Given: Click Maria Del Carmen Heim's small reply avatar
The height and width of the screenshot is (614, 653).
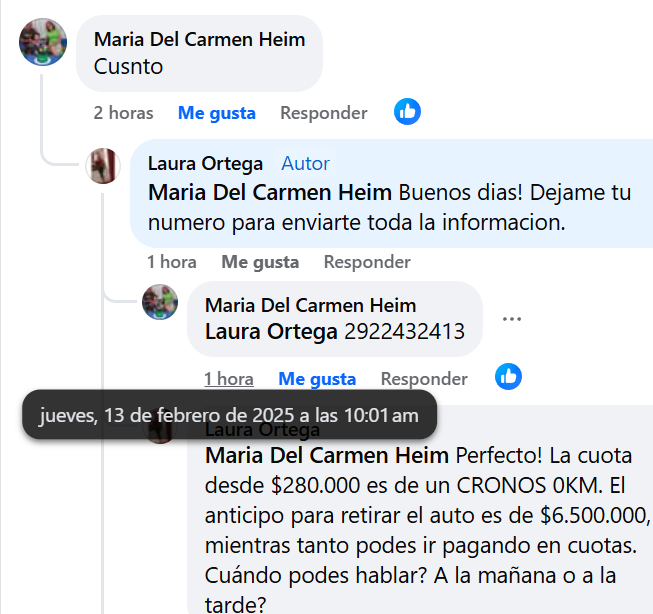Looking at the screenshot, I should [x=160, y=302].
